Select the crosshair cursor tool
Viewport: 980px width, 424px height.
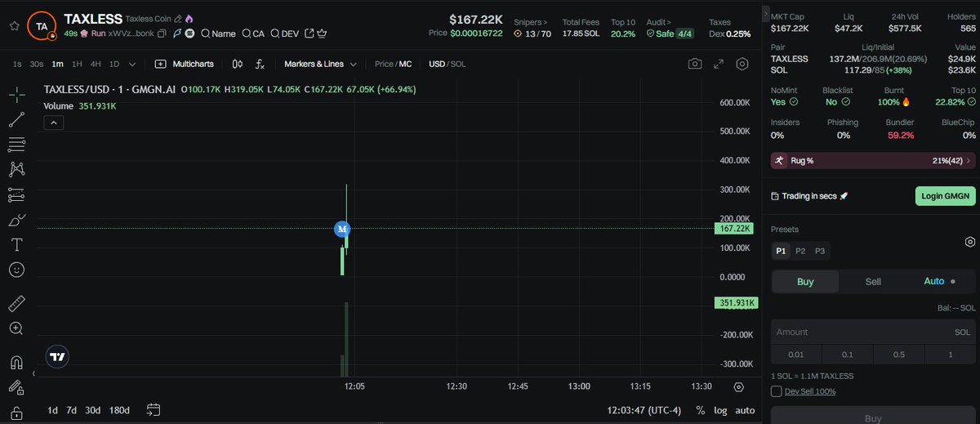pos(16,96)
